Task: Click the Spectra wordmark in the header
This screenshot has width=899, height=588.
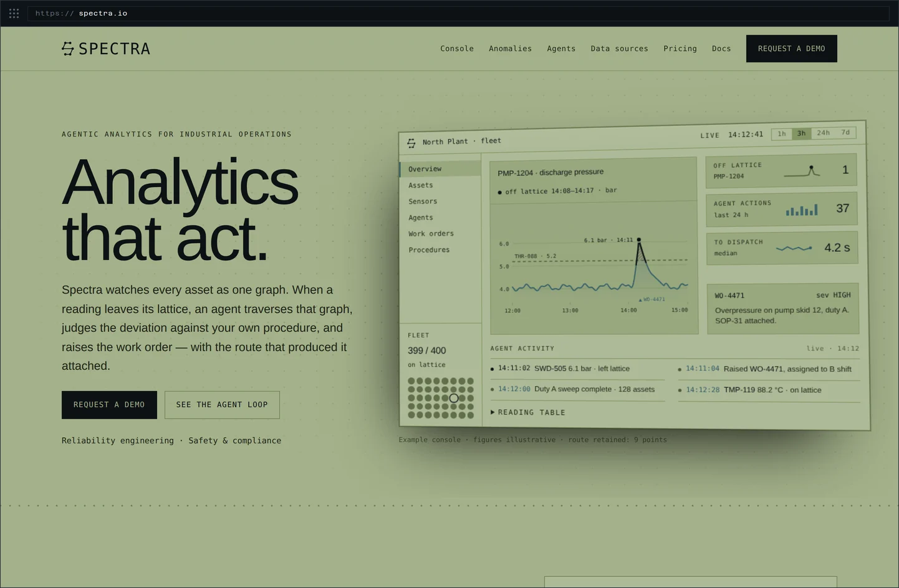Action: coord(115,49)
